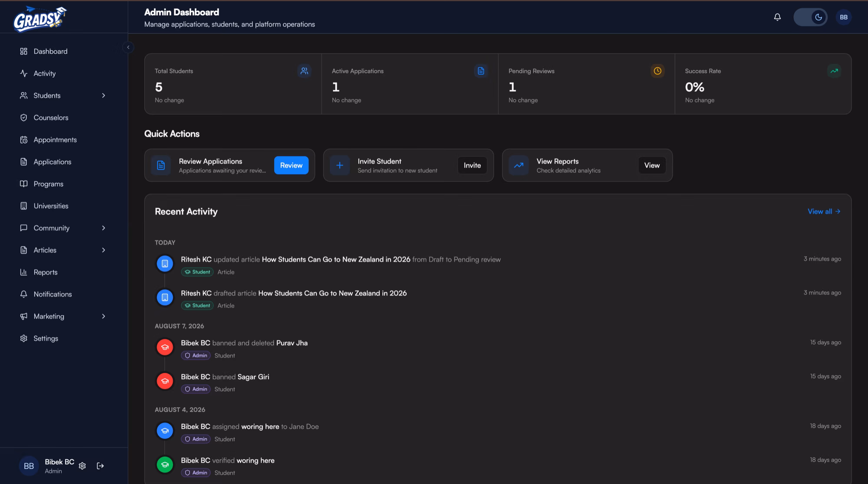Image resolution: width=868 pixels, height=484 pixels.
Task: Toggle the dark mode switch
Action: [810, 17]
